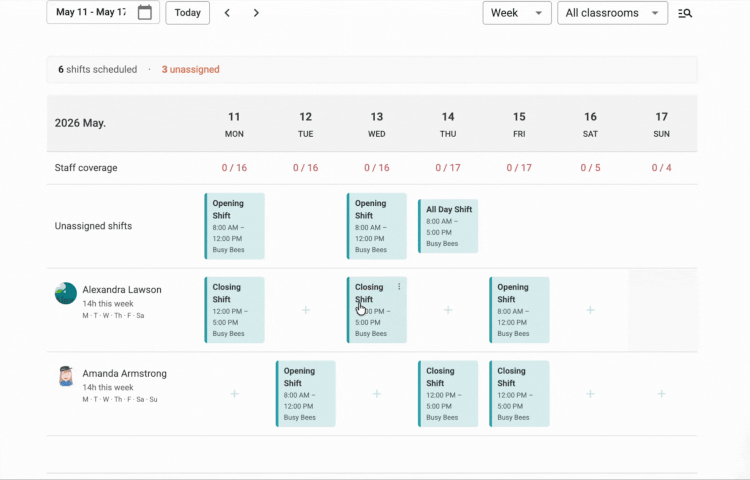Add shift for Alexandra Lawson on Thursday
750x480 pixels.
tap(448, 310)
